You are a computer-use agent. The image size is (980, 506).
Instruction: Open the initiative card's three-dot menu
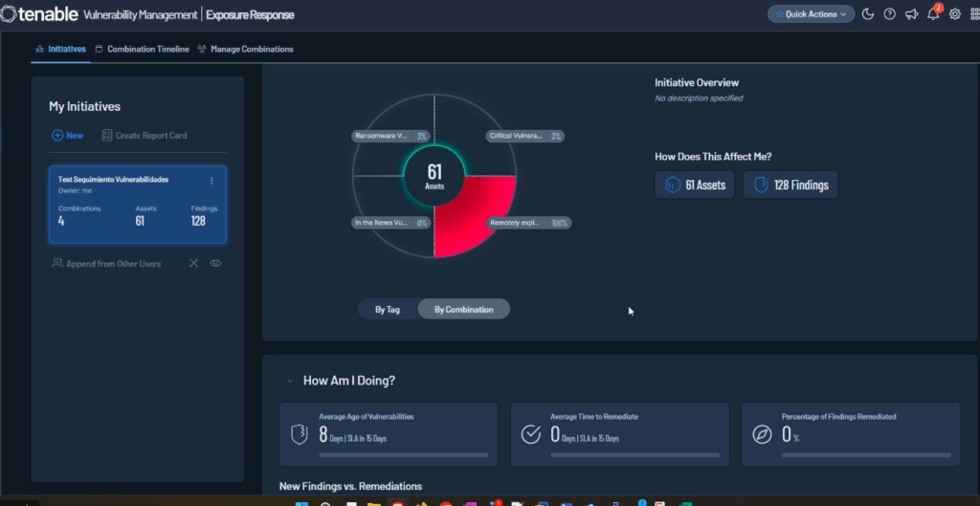click(x=212, y=181)
